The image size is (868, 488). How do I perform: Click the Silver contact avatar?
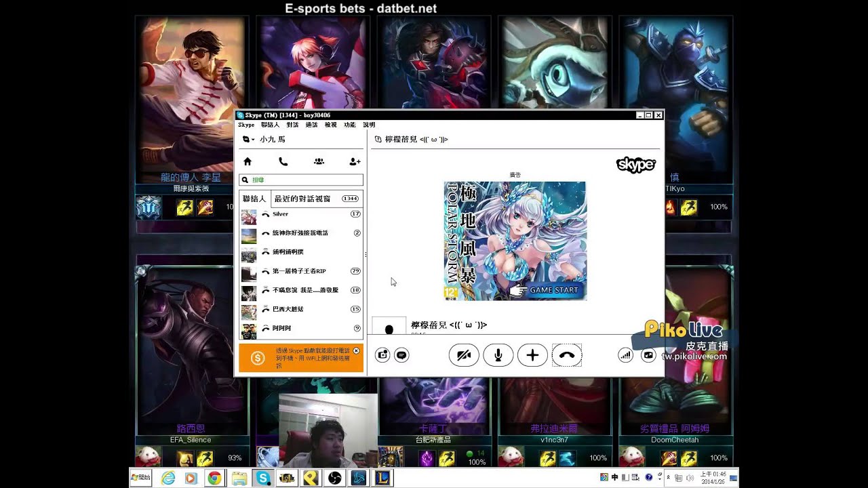[x=249, y=217]
